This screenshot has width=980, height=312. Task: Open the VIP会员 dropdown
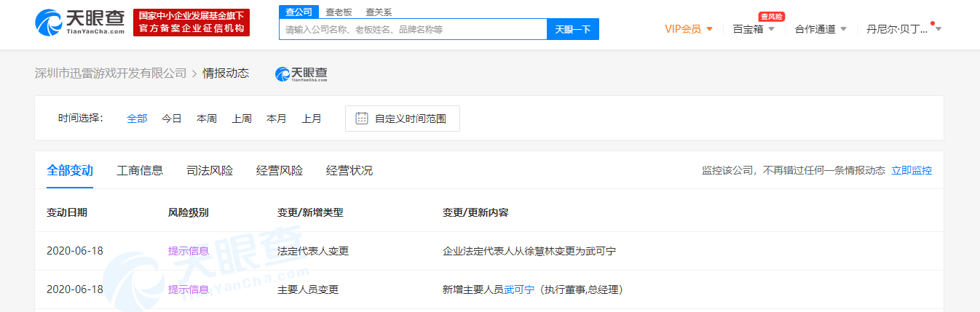[688, 29]
